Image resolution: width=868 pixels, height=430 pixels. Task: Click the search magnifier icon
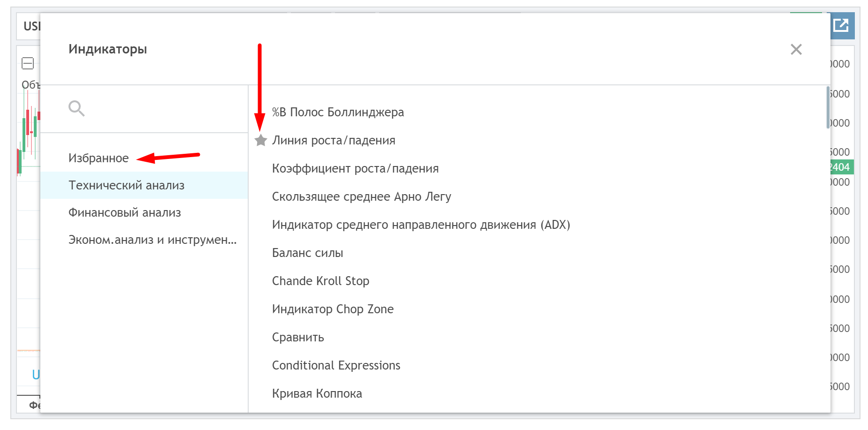76,108
